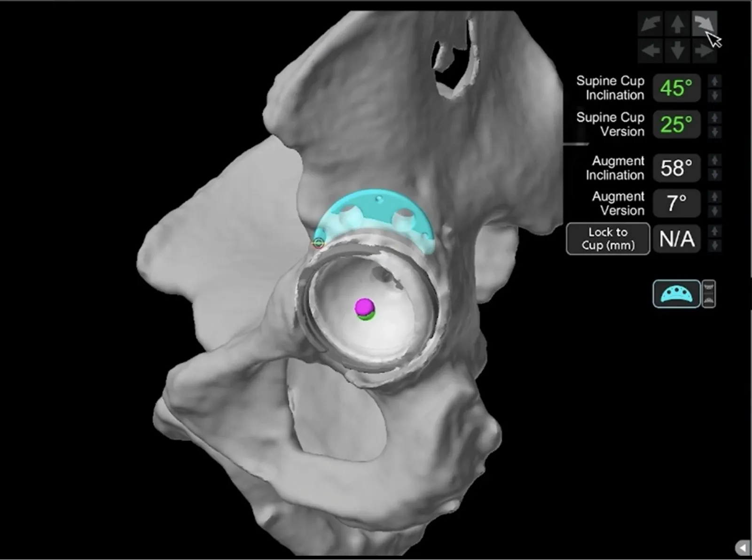Click the rotate clockwise view arrow
The width and height of the screenshot is (752, 560).
705,23
